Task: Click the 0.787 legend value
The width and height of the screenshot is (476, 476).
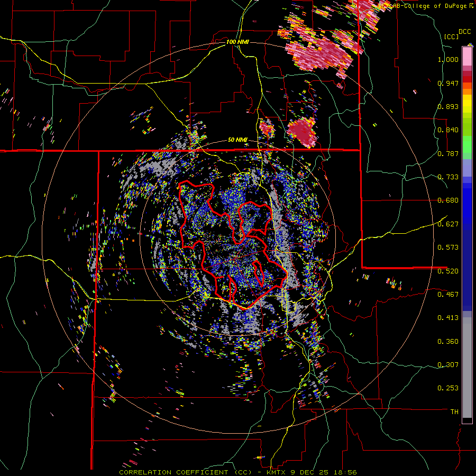Action: (x=448, y=153)
